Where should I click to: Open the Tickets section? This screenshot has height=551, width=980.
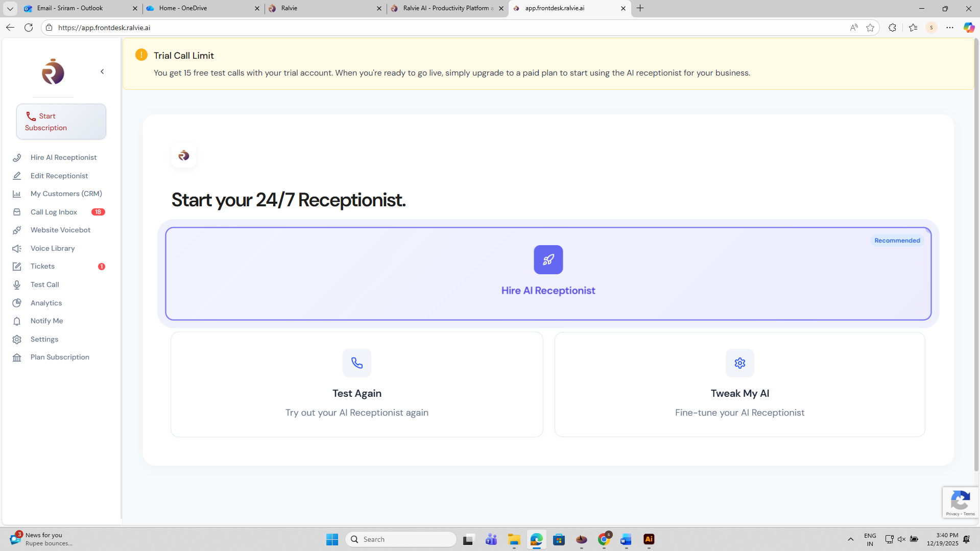pyautogui.click(x=42, y=266)
